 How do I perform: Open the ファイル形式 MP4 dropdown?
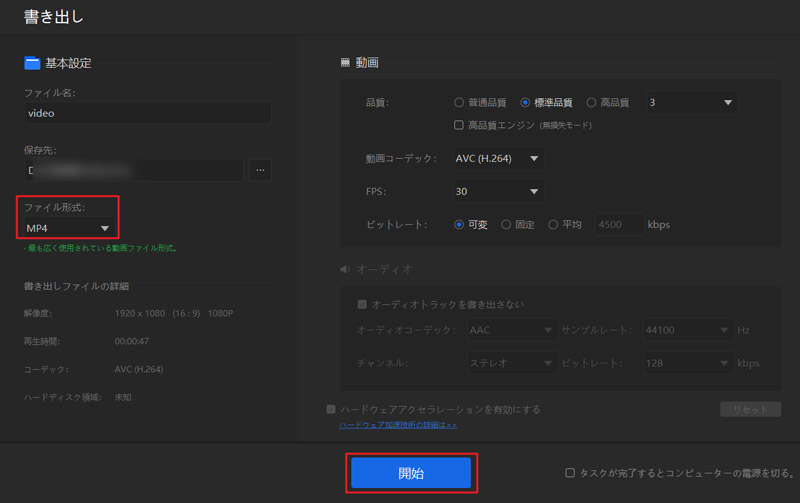point(68,228)
